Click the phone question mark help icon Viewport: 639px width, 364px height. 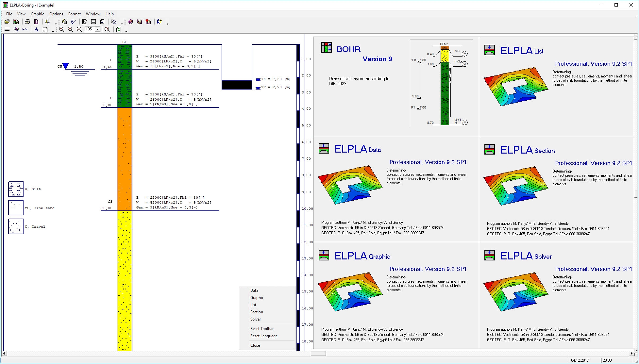point(160,22)
